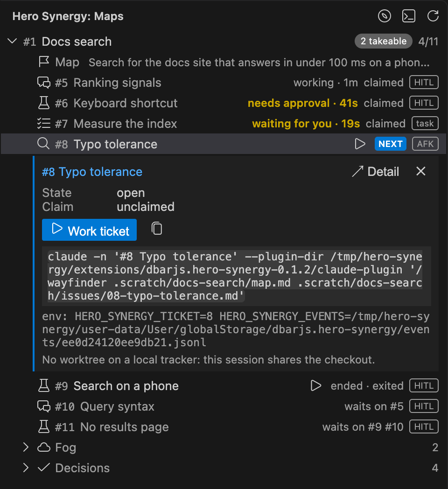
Task: Click the flask icon for Search on a phone
Action: click(44, 386)
